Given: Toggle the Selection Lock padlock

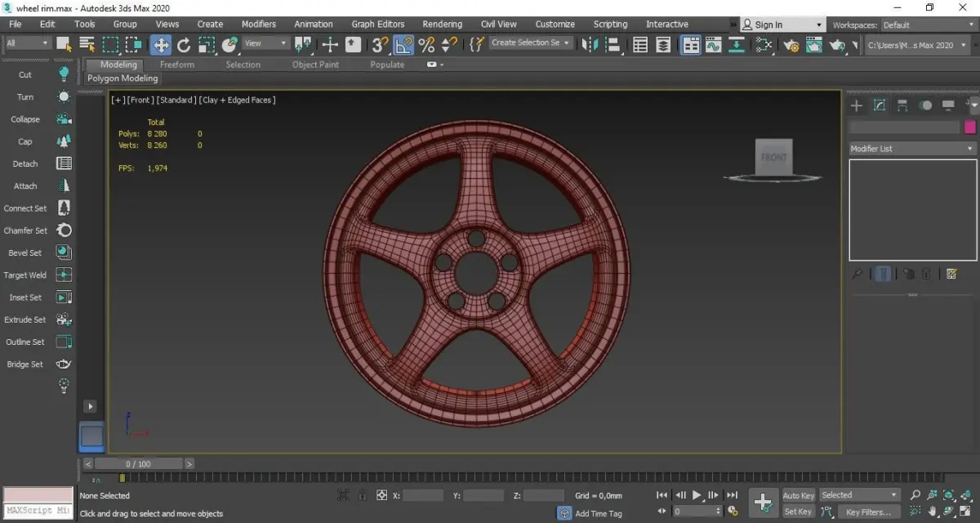Looking at the screenshot, I should pos(363,495).
